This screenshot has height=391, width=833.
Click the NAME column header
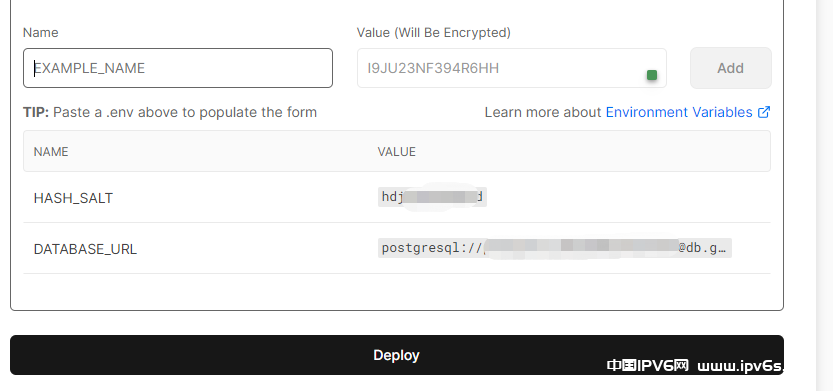point(51,152)
